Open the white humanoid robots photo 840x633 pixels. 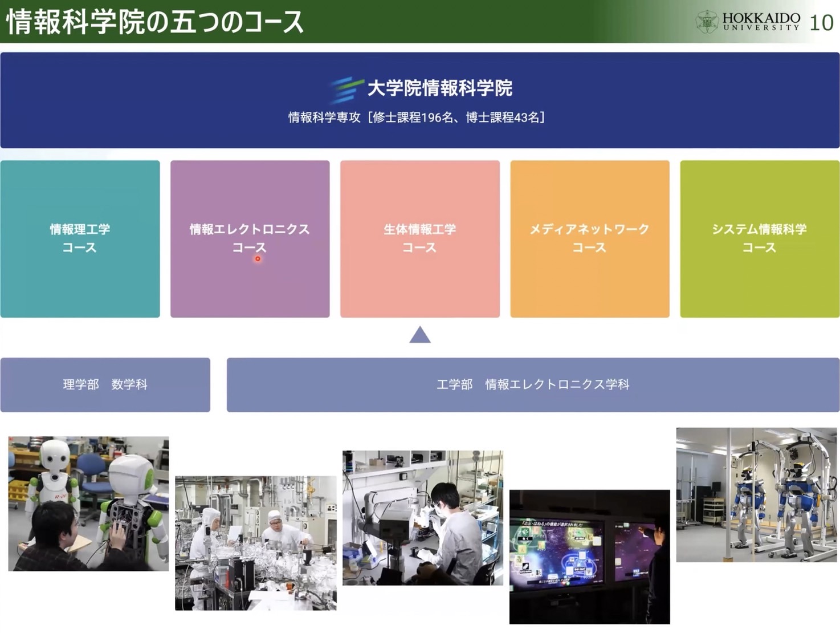pos(88,504)
